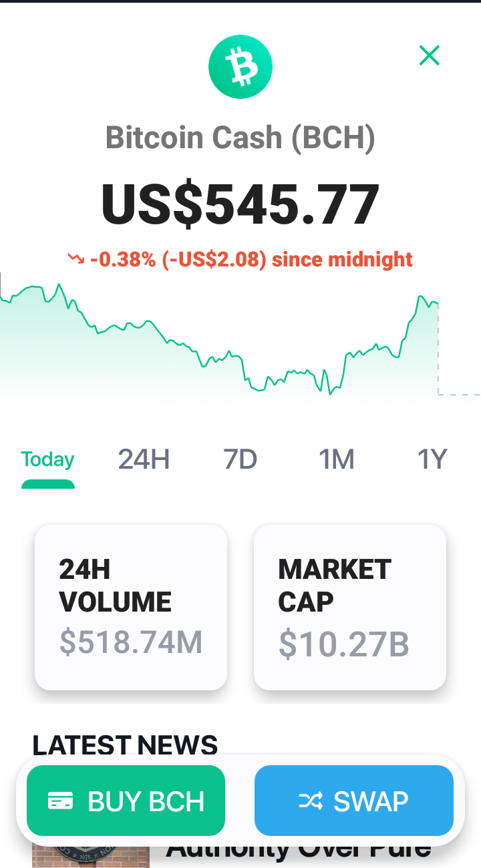Tap the SWAP button
The height and width of the screenshot is (868, 481).
(x=354, y=801)
